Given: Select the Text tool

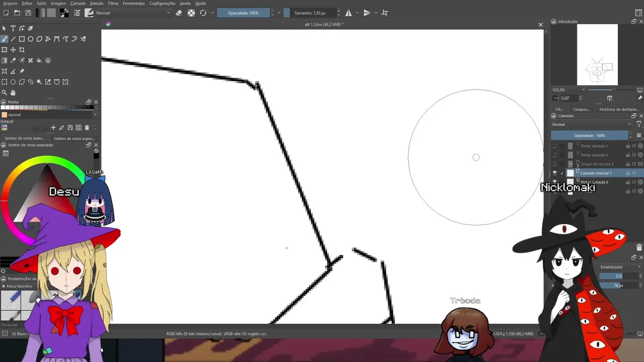Looking at the screenshot, I should [13, 29].
